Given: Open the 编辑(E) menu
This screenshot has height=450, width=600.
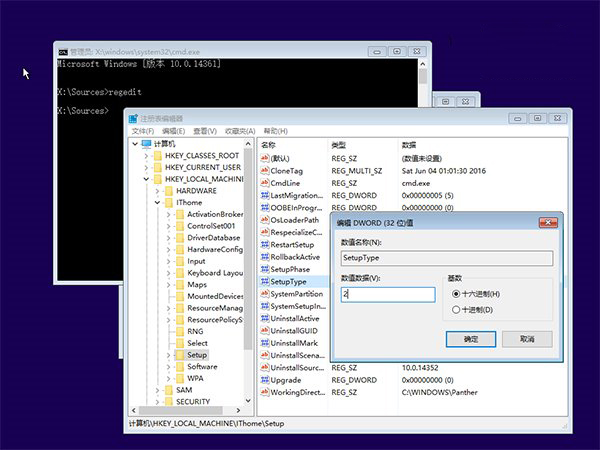Looking at the screenshot, I should point(173,131).
